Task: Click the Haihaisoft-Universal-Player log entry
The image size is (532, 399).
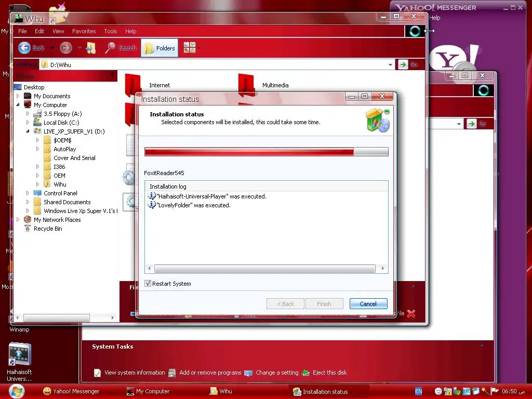Action: (208, 196)
